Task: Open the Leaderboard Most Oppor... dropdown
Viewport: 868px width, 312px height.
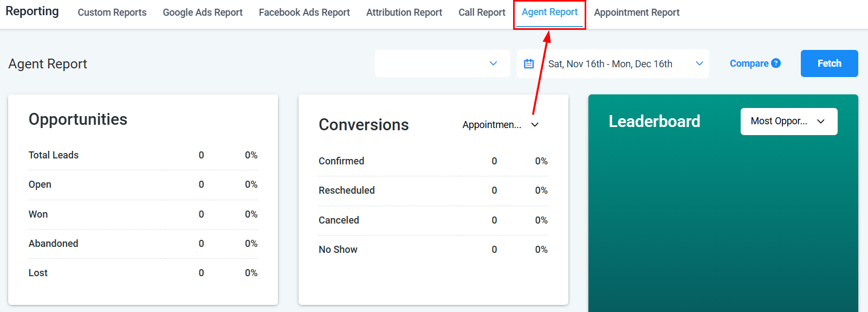Action: pyautogui.click(x=788, y=122)
